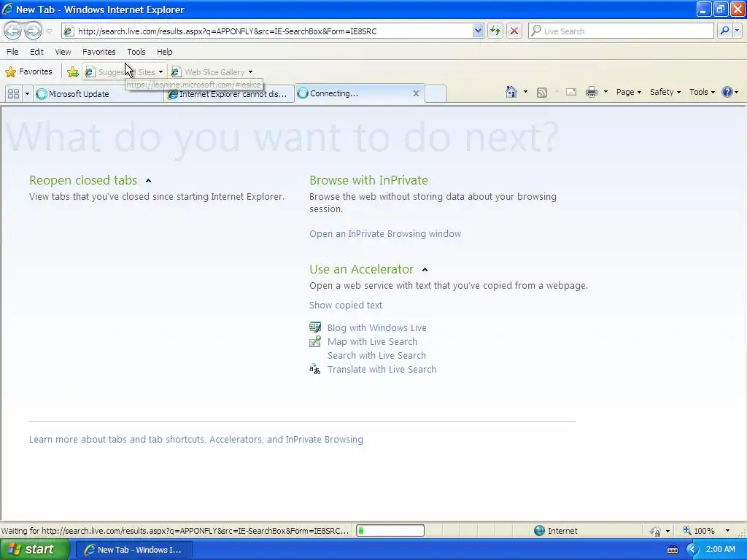Screen dimensions: 747x560
Task: Close the Connecting tab
Action: pyautogui.click(x=416, y=93)
